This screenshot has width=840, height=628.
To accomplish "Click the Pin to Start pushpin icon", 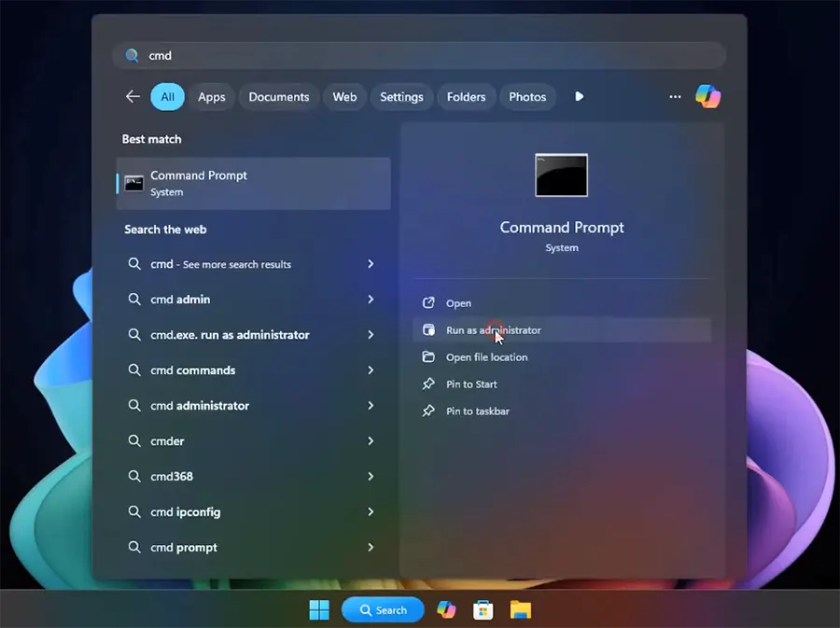I will point(428,384).
